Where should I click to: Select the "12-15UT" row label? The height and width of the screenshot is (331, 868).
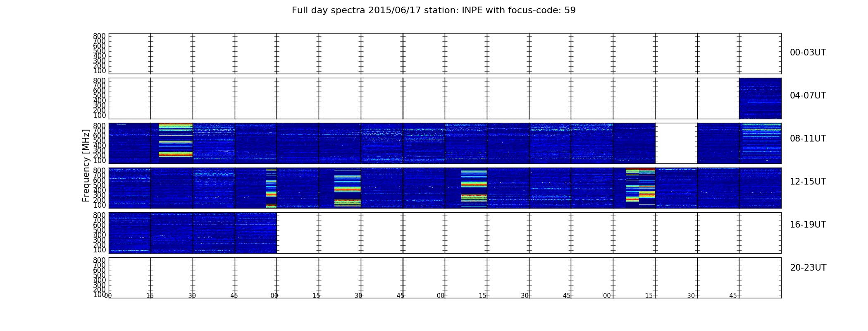pos(808,182)
